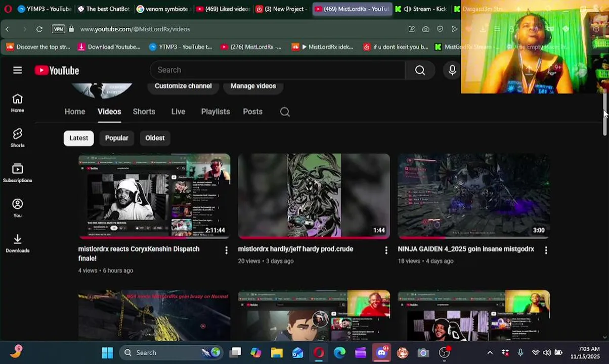Click the Manage videos button
The height and width of the screenshot is (364, 609).
pos(253,86)
